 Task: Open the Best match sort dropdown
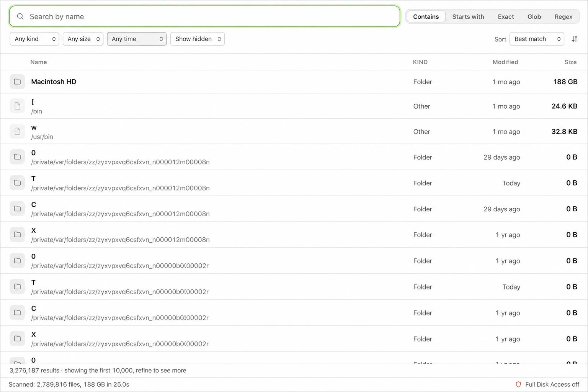537,39
